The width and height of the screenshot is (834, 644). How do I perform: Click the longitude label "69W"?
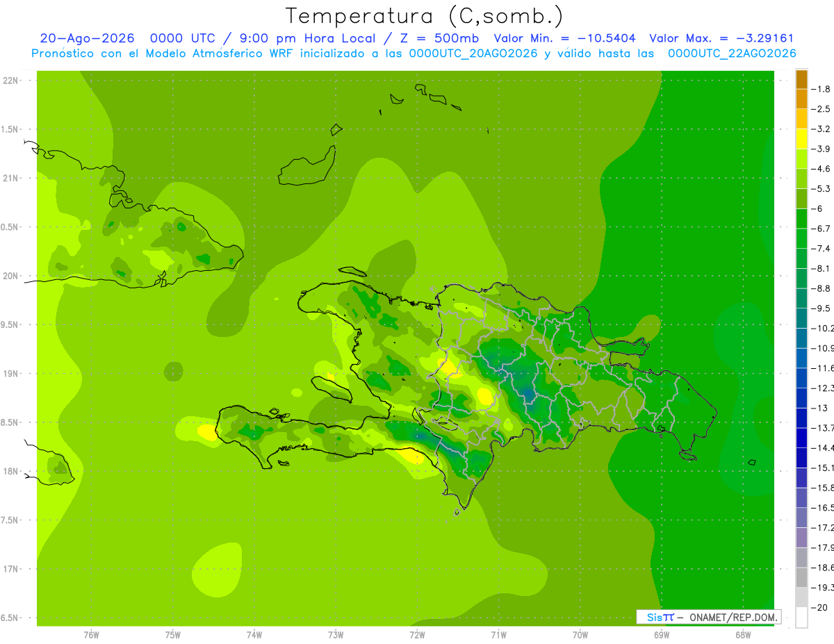pos(661,635)
